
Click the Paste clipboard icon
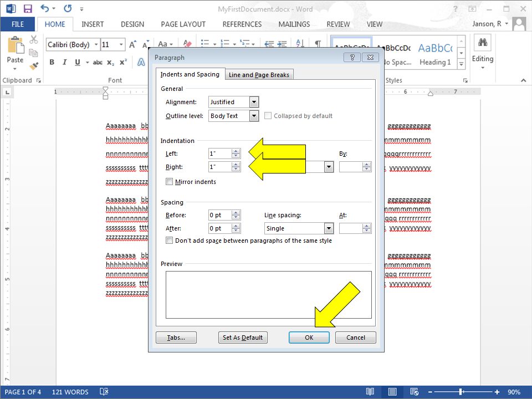coord(16,45)
